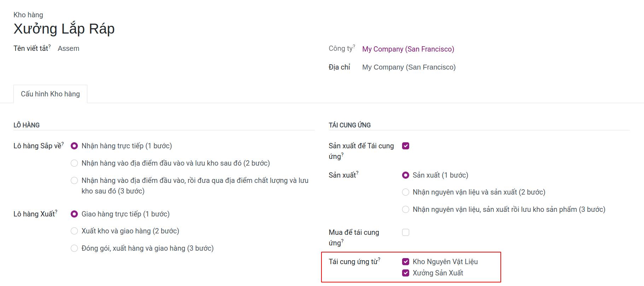This screenshot has height=286, width=644.
Task: Choose the 3-step incoming shipment option
Action: (74, 180)
